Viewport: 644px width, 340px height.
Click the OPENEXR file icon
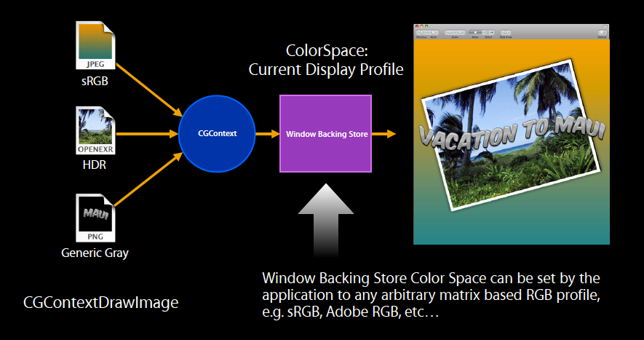[95, 133]
